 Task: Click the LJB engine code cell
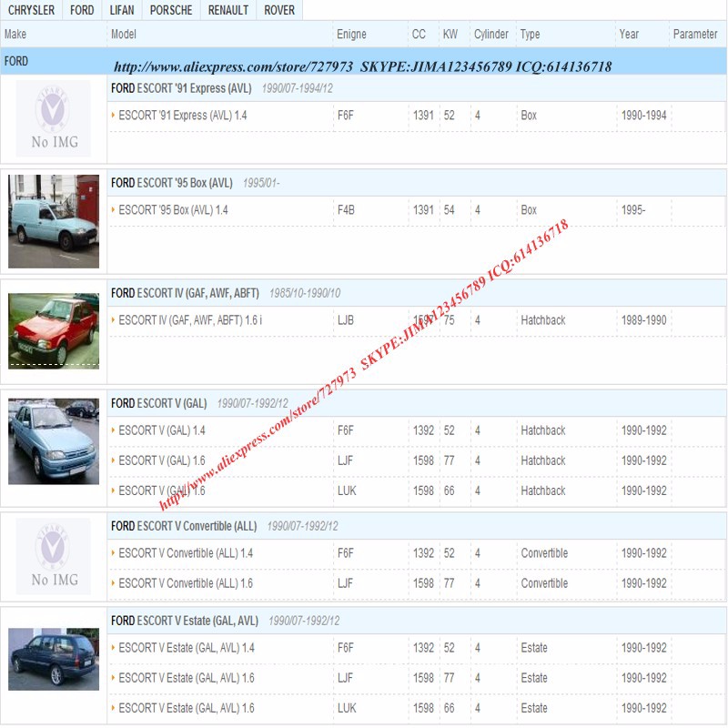click(x=346, y=320)
